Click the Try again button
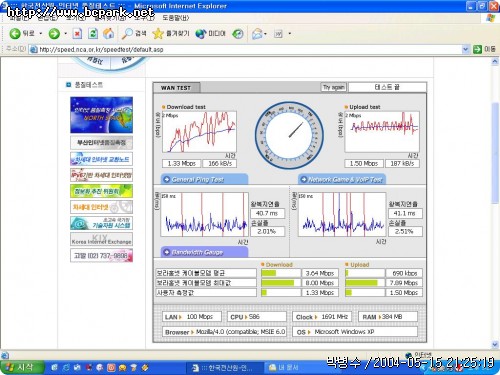Image resolution: width=500 pixels, height=375 pixels. tap(333, 87)
